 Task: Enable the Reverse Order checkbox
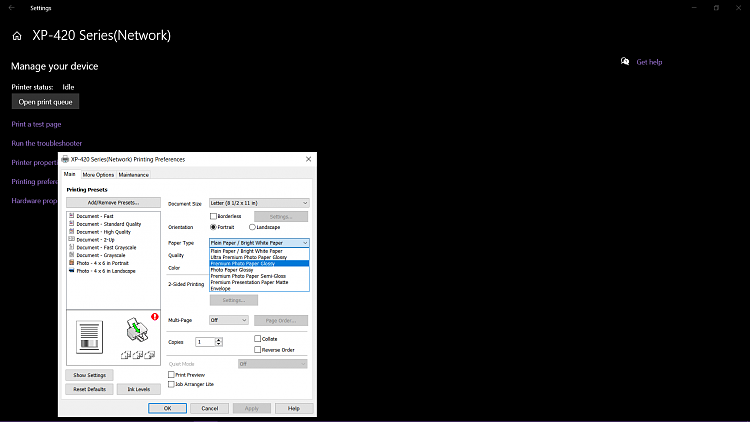tap(257, 350)
